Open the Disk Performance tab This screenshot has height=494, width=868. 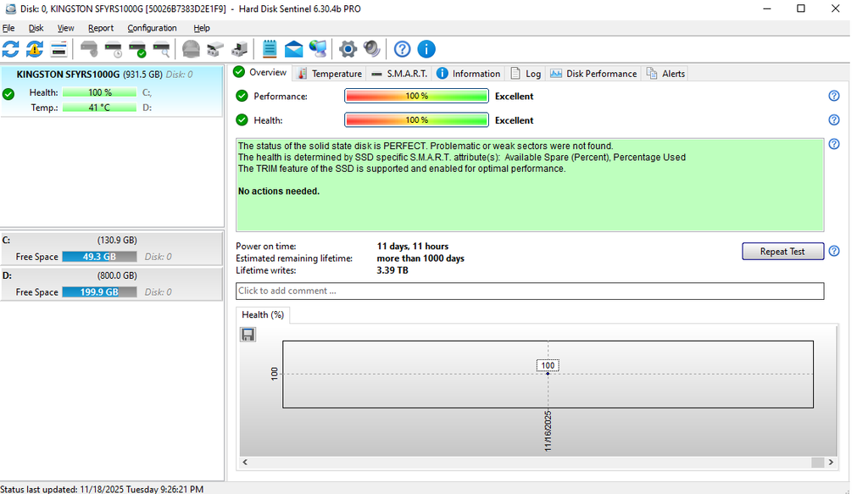coord(593,74)
